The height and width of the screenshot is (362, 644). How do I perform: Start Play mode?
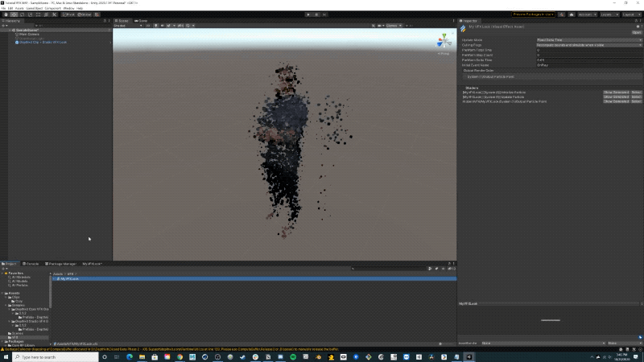[308, 14]
